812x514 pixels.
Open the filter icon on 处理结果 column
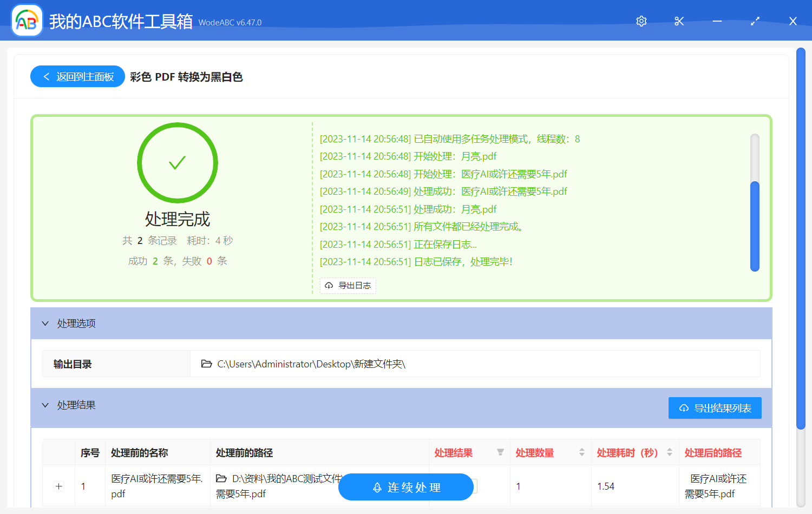pyautogui.click(x=501, y=452)
